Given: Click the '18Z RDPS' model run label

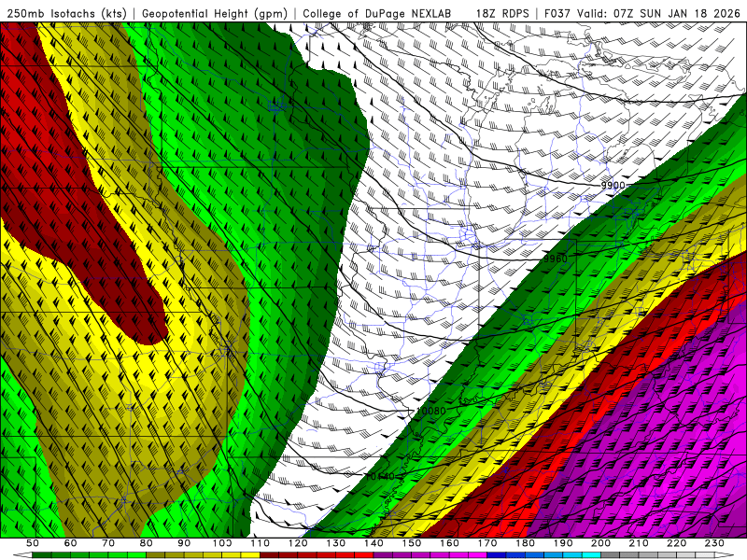Looking at the screenshot, I should 502,13.
